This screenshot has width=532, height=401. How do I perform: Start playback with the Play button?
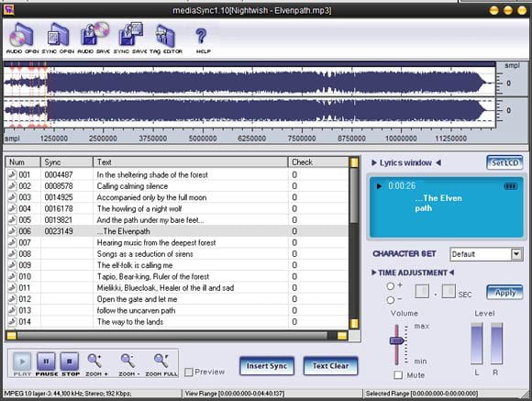[22, 364]
